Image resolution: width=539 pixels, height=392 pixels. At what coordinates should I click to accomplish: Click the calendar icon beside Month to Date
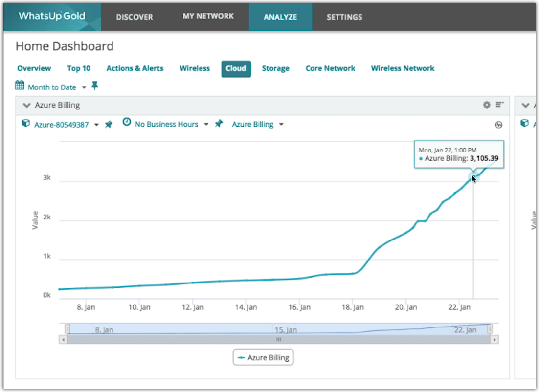(x=20, y=86)
